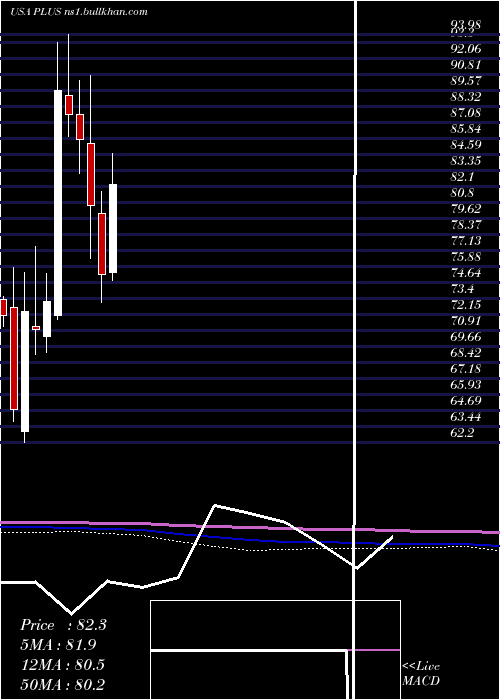
Task: Click the 68.42 price axis label
Action: point(466,353)
